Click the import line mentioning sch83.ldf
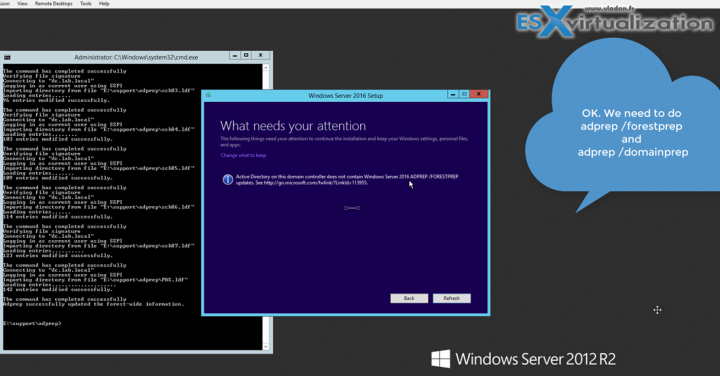 (99, 90)
